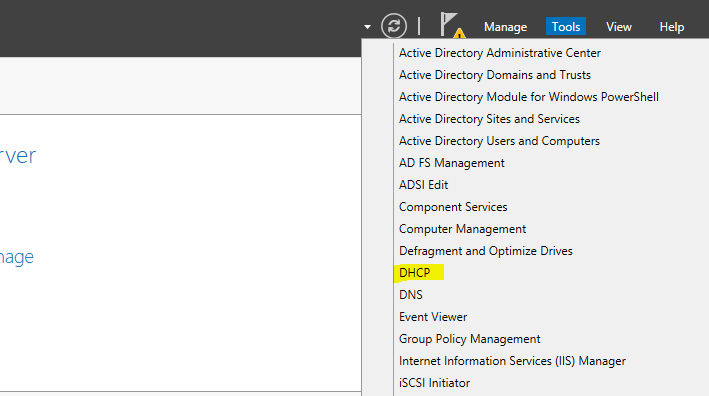Viewport: 709px width, 396px height.
Task: Open ADSI Edit tool
Action: 423,185
